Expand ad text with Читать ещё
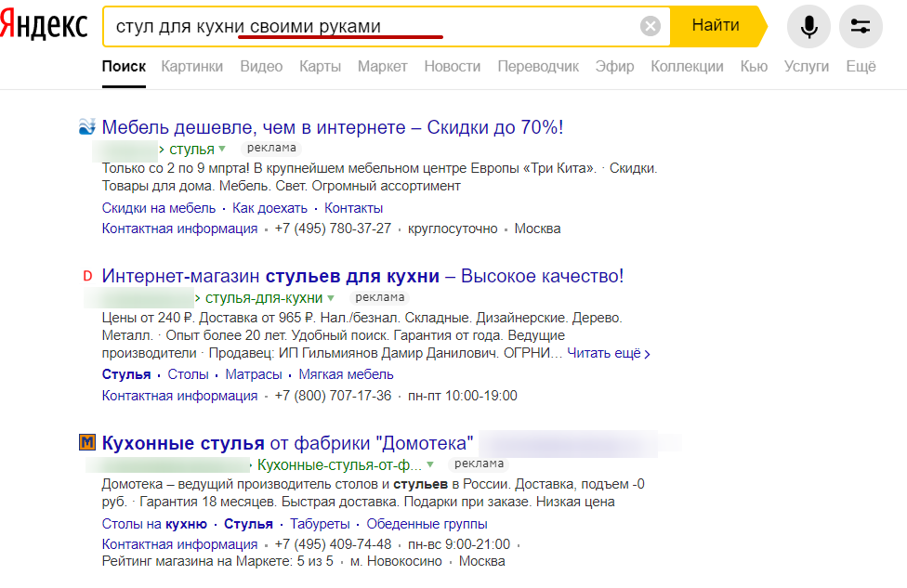The width and height of the screenshot is (907, 588). [609, 353]
